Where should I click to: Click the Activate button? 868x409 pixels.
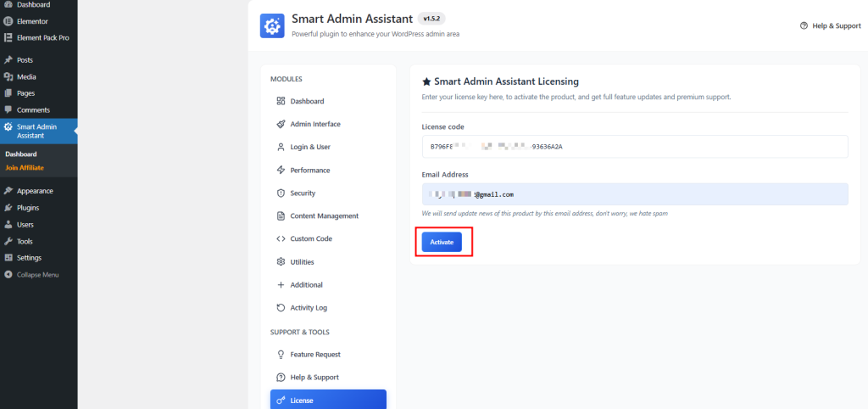(442, 242)
